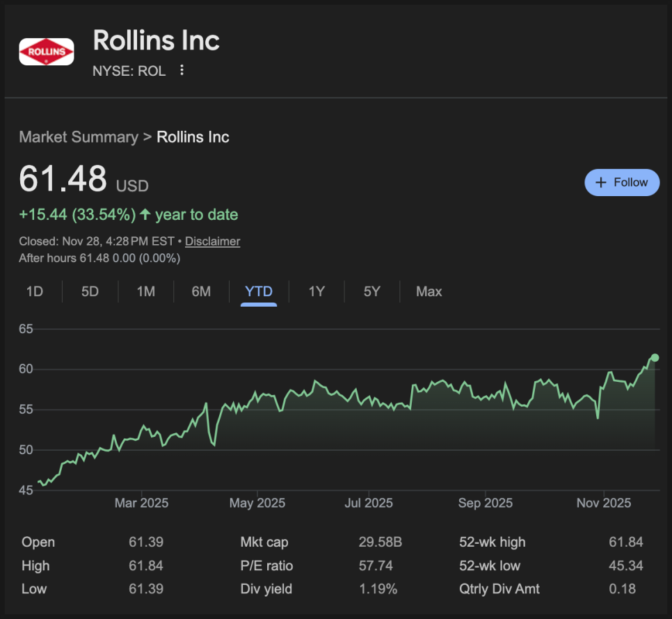Click the Market Summary breadcrumb
The height and width of the screenshot is (619, 672).
pyautogui.click(x=79, y=137)
